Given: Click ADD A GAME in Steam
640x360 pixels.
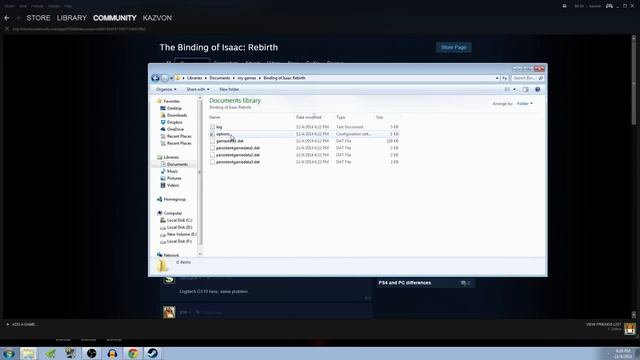Looking at the screenshot, I should pos(21,324).
